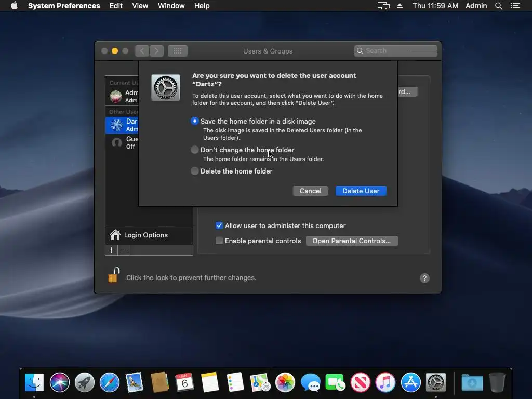
Task: Enable parental controls checkbox
Action: (219, 241)
